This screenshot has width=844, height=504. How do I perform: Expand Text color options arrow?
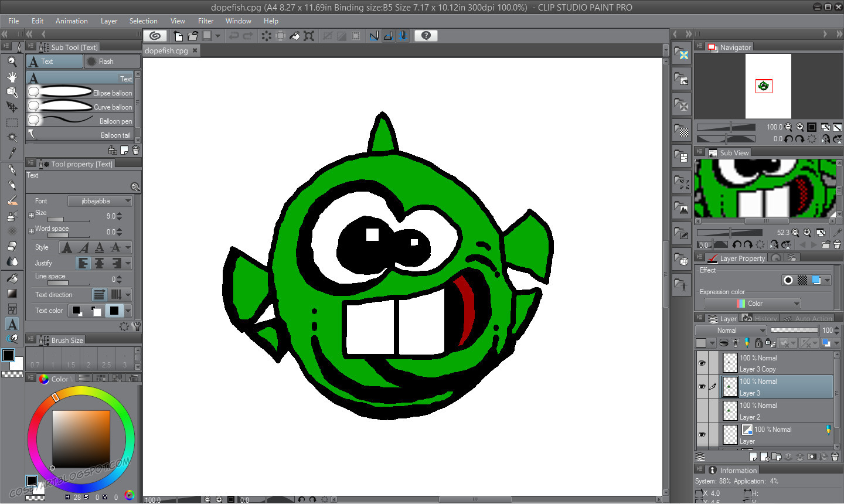click(128, 311)
